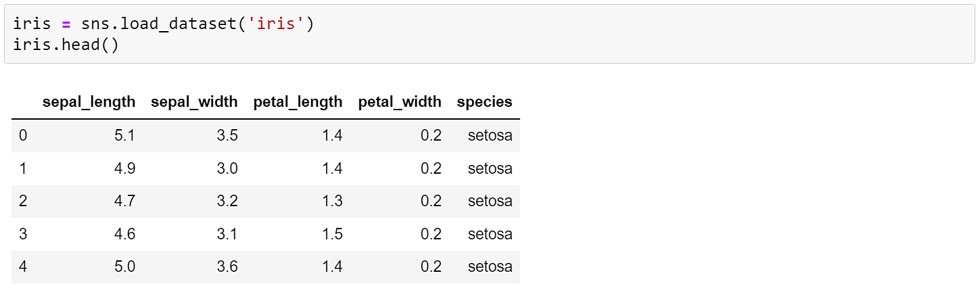980x286 pixels.
Task: Click row index 0
Action: pos(23,135)
